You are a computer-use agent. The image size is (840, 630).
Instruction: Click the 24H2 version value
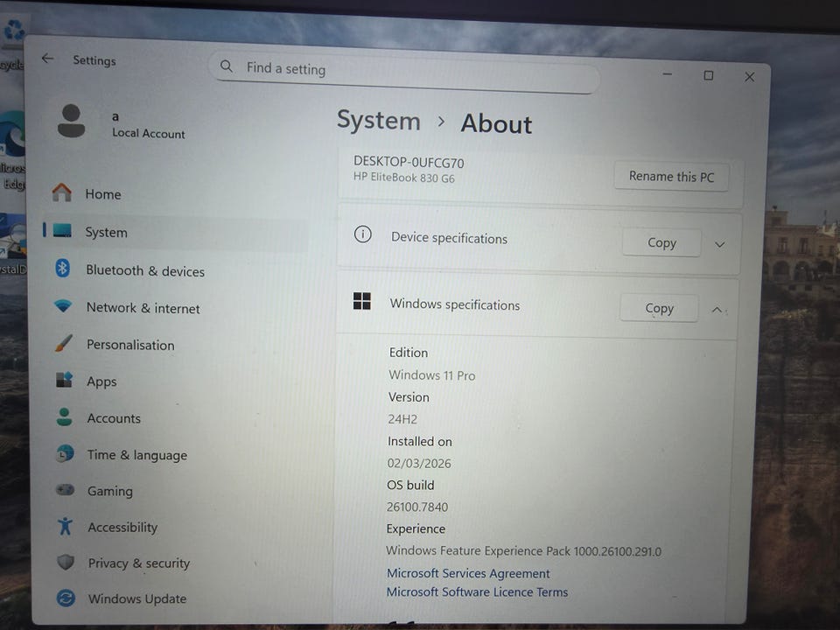pos(402,419)
